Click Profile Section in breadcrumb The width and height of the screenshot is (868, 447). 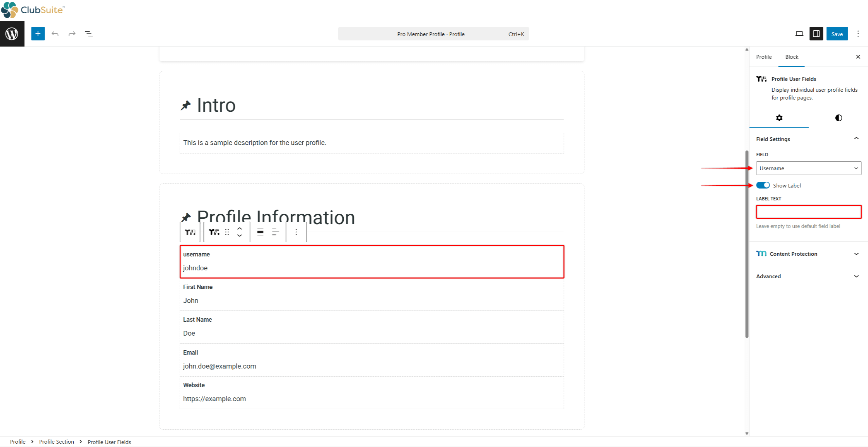56,442
